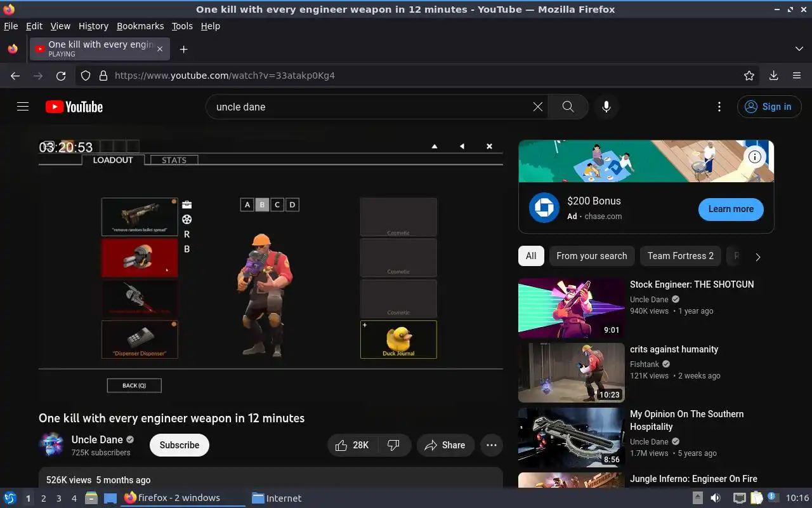Open Firefox application hamburger menu
The height and width of the screenshot is (508, 812).
(797, 76)
